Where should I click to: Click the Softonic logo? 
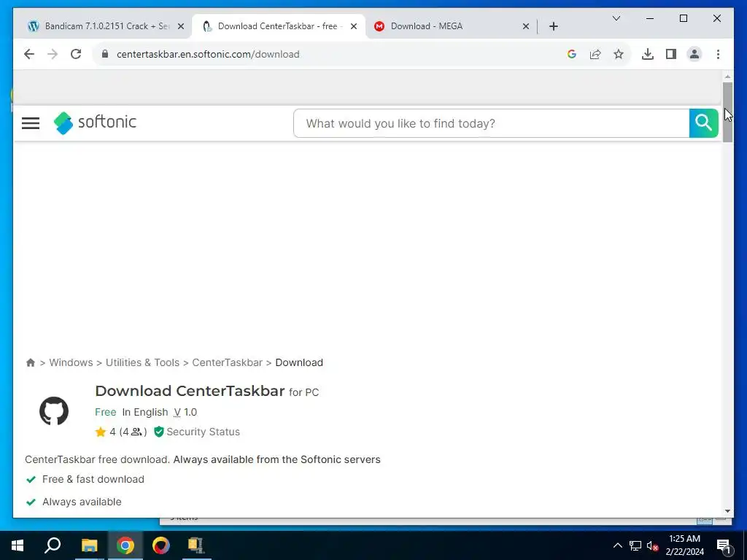tap(95, 122)
